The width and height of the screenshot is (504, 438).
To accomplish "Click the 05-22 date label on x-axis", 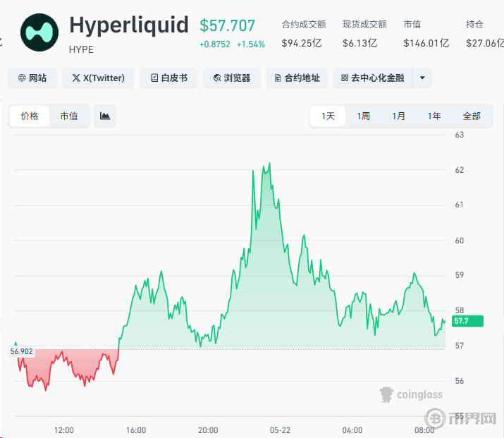I will 280,430.
